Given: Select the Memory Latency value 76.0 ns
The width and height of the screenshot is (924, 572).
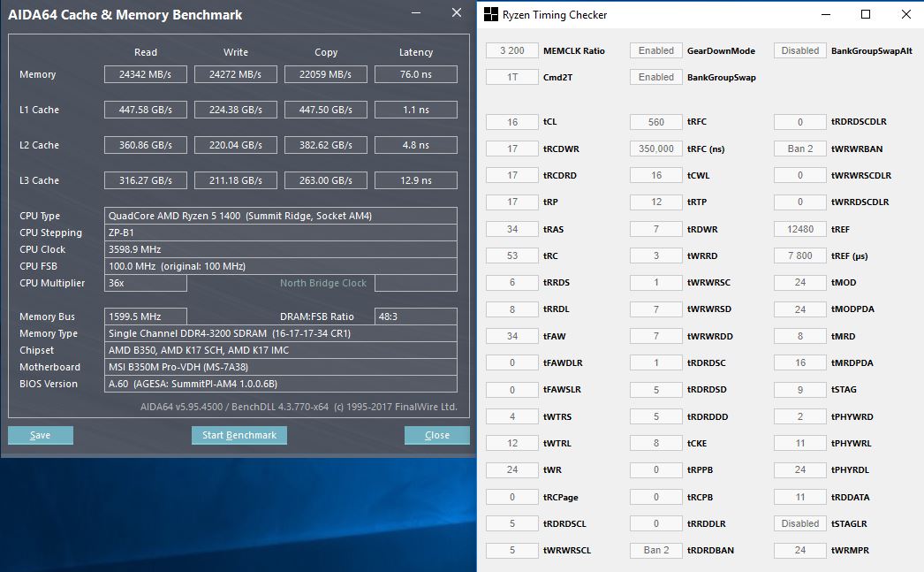Looking at the screenshot, I should 416,74.
